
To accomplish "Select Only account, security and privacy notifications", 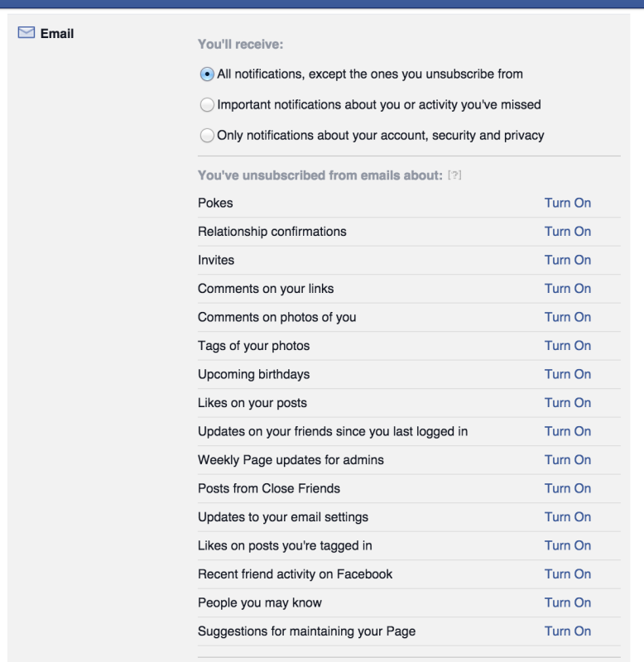I will (207, 136).
